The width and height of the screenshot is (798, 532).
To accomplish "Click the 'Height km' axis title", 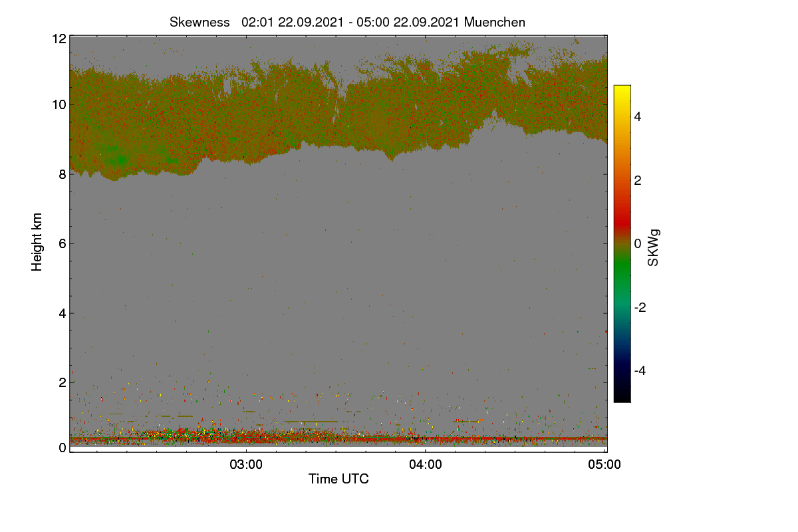I will coord(37,242).
